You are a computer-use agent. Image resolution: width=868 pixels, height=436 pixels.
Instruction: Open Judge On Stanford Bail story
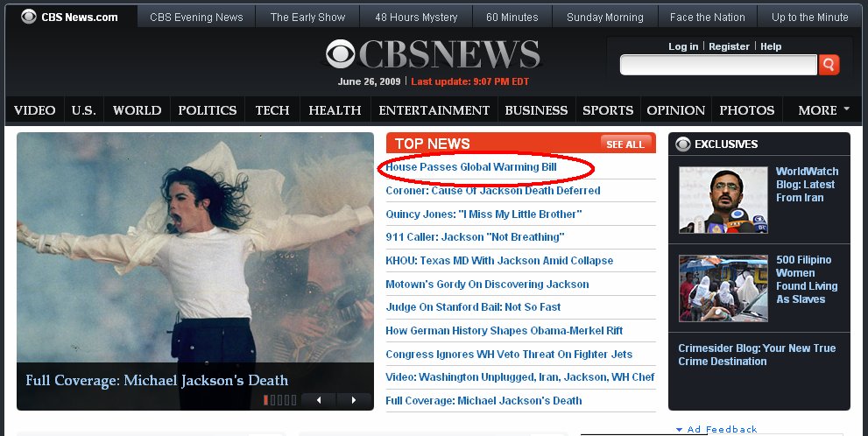point(473,307)
